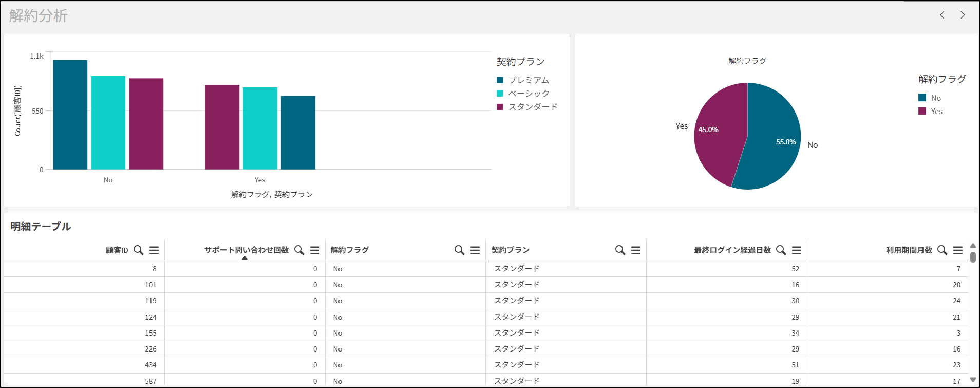Search the 利用期間月数 column

pyautogui.click(x=942, y=250)
